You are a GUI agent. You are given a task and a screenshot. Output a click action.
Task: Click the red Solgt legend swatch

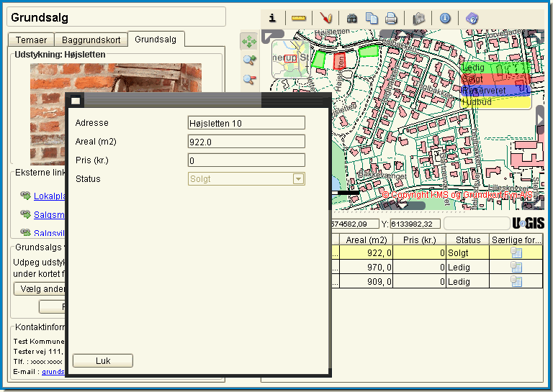click(495, 79)
